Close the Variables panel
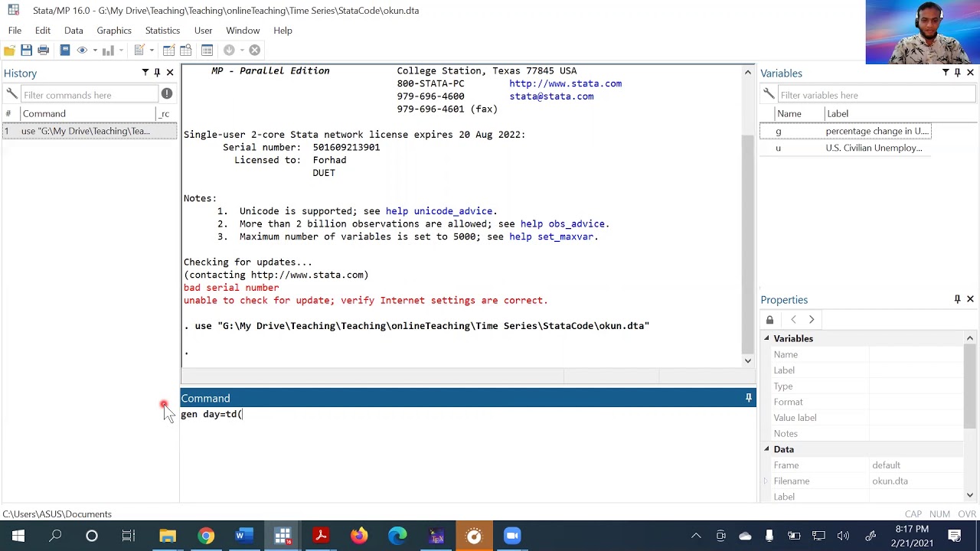Screen dimensions: 980x551 (x=970, y=73)
